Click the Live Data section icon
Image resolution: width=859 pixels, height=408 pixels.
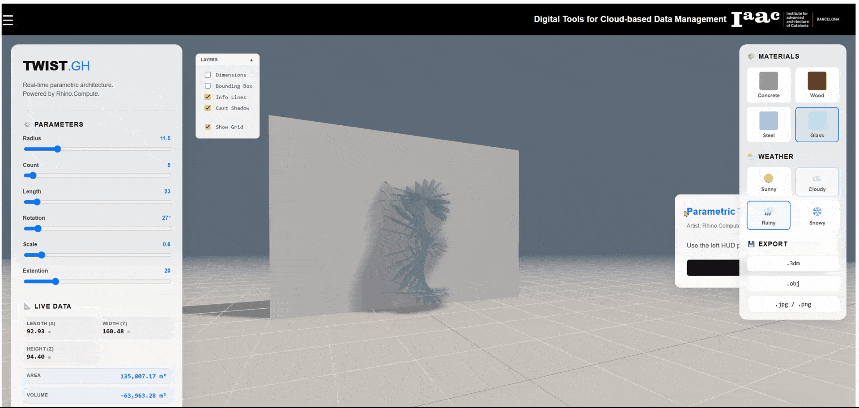pyautogui.click(x=27, y=306)
